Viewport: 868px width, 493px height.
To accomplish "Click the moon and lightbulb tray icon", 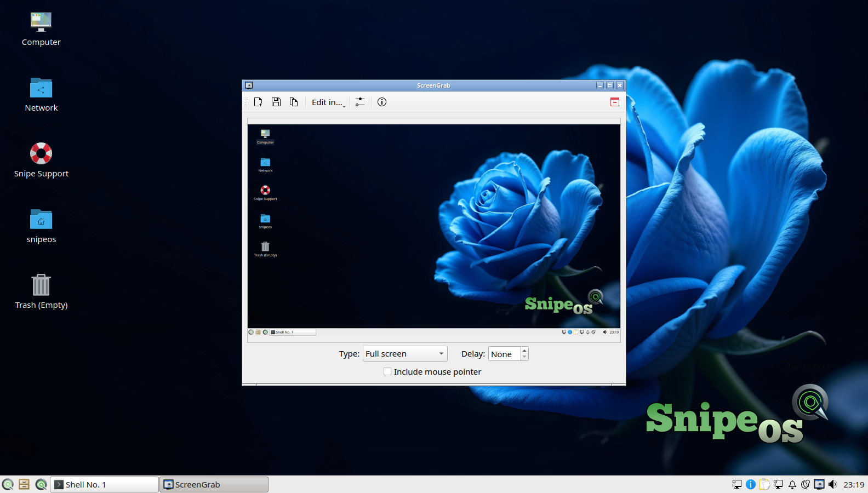I will (806, 484).
